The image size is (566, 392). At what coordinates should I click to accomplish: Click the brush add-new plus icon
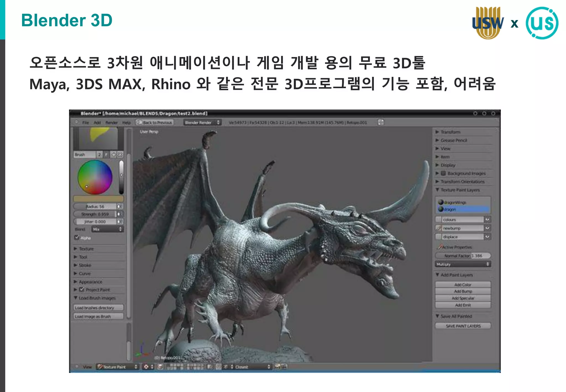point(114,155)
